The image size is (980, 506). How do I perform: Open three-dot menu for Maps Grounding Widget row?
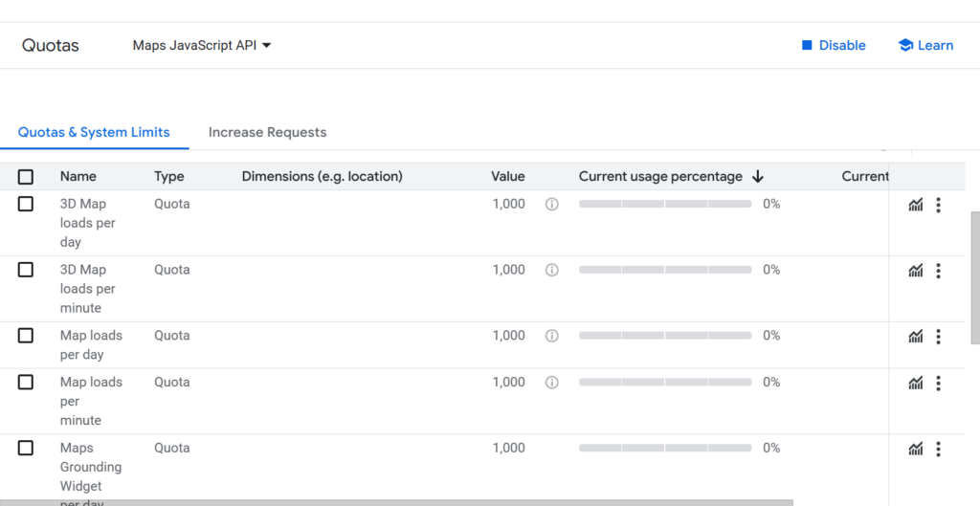(938, 449)
